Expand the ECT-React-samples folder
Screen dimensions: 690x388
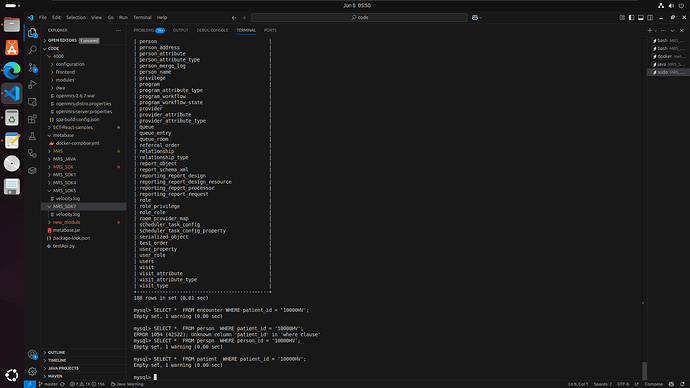click(x=72, y=128)
